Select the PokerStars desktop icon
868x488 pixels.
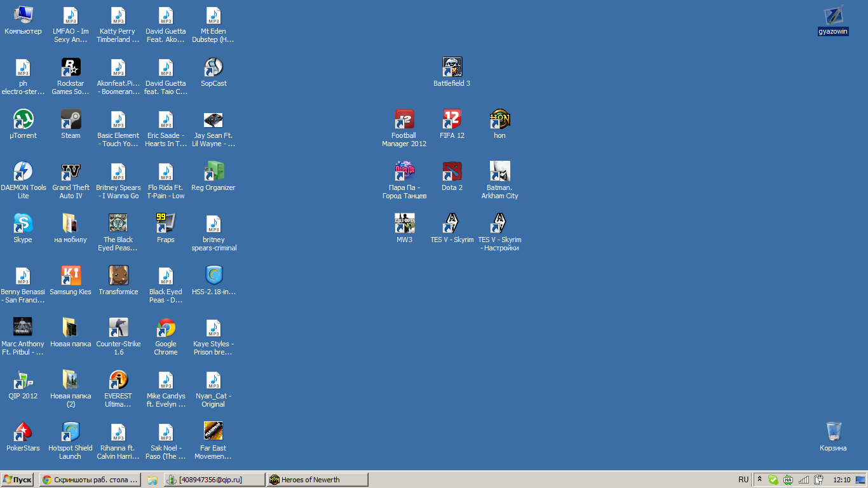coord(23,437)
